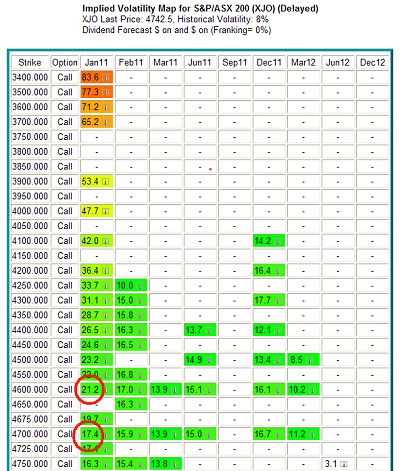Open info icon beside 36.4
The width and height of the screenshot is (400, 471).
point(106,271)
